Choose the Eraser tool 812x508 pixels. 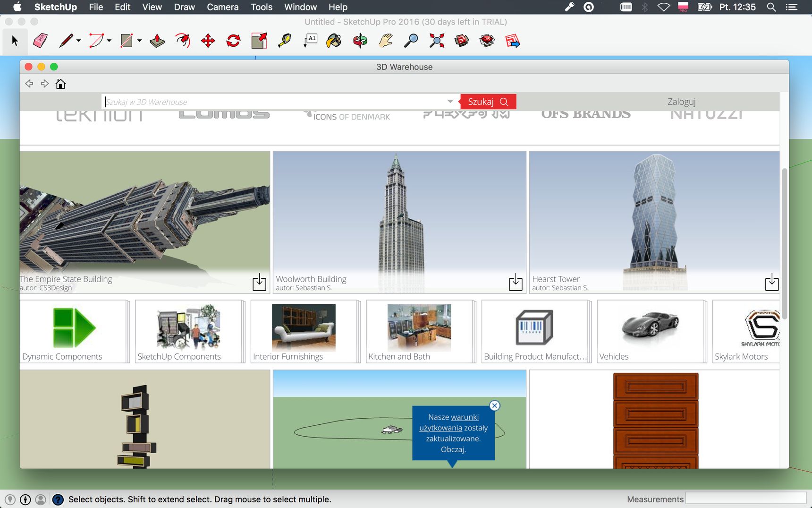point(40,41)
